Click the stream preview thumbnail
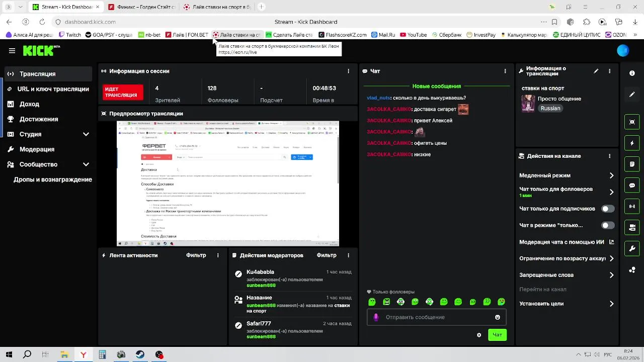The image size is (644, 362). pyautogui.click(x=228, y=184)
